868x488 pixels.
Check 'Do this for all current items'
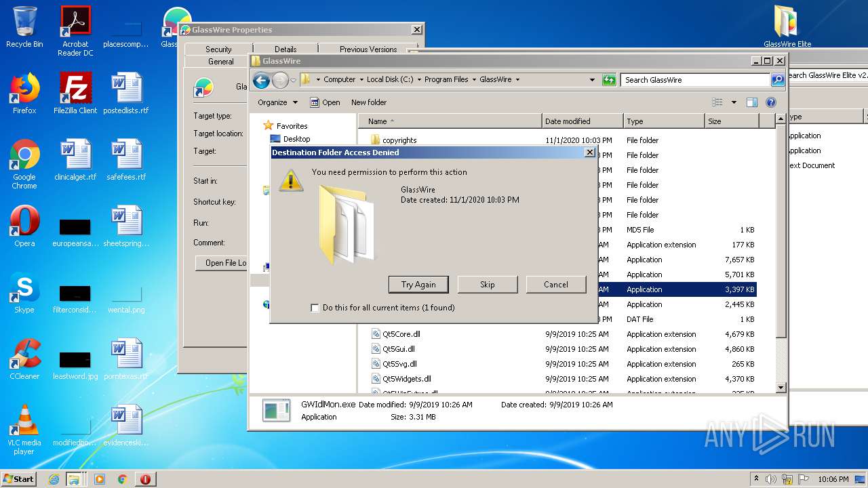(315, 308)
